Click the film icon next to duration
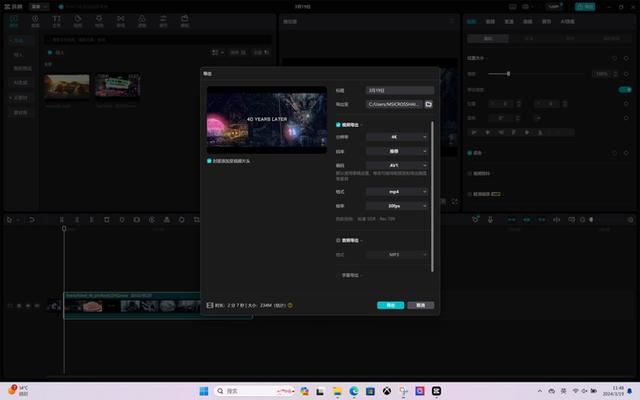 pyautogui.click(x=210, y=305)
